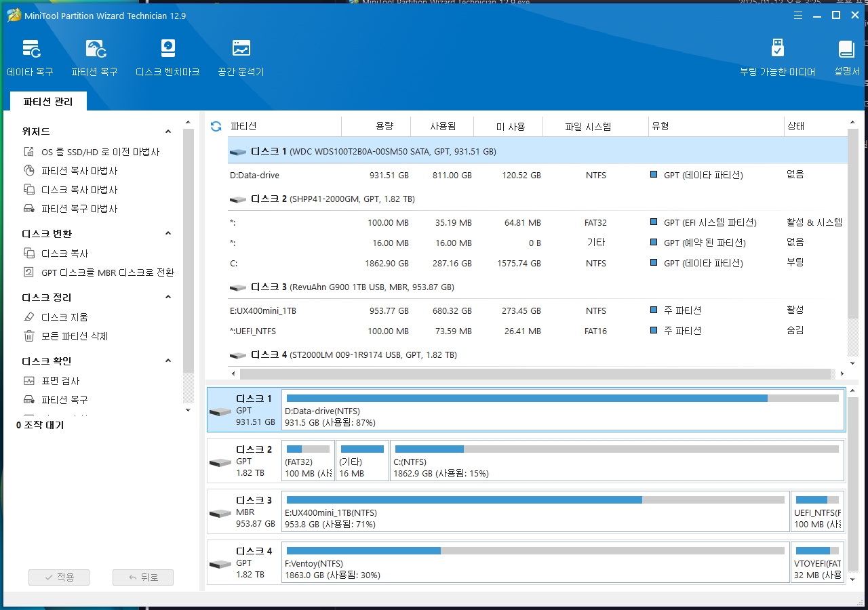Select the 디스크 4 ST2000LM header row
Viewport: 868px width, 610px height.
tap(537, 355)
